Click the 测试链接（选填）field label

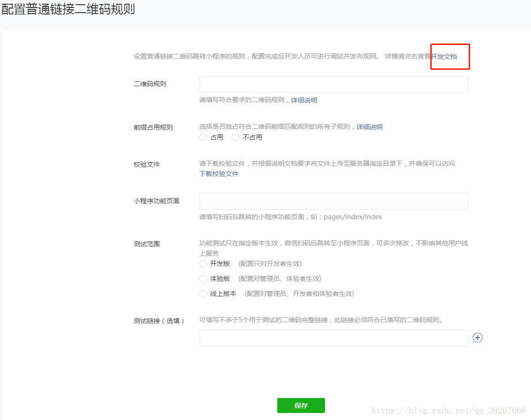coord(159,321)
